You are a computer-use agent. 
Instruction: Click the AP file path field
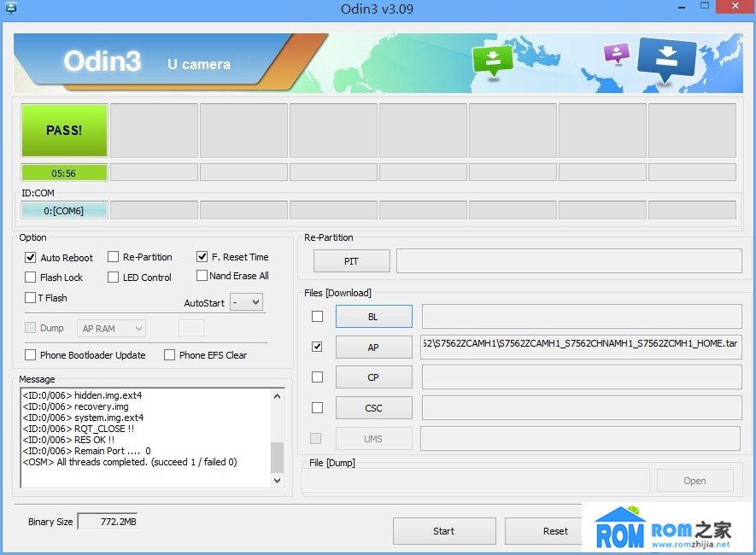[x=581, y=347]
